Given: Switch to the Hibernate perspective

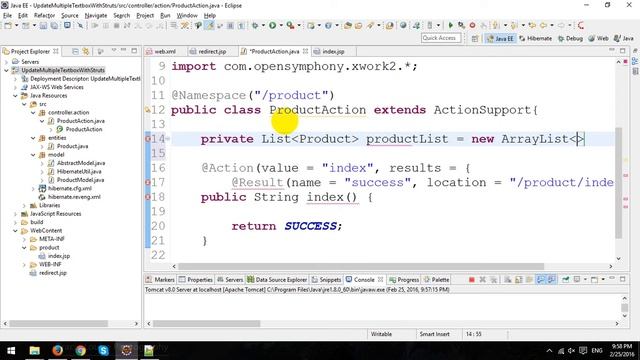Looking at the screenshot, I should 536,38.
